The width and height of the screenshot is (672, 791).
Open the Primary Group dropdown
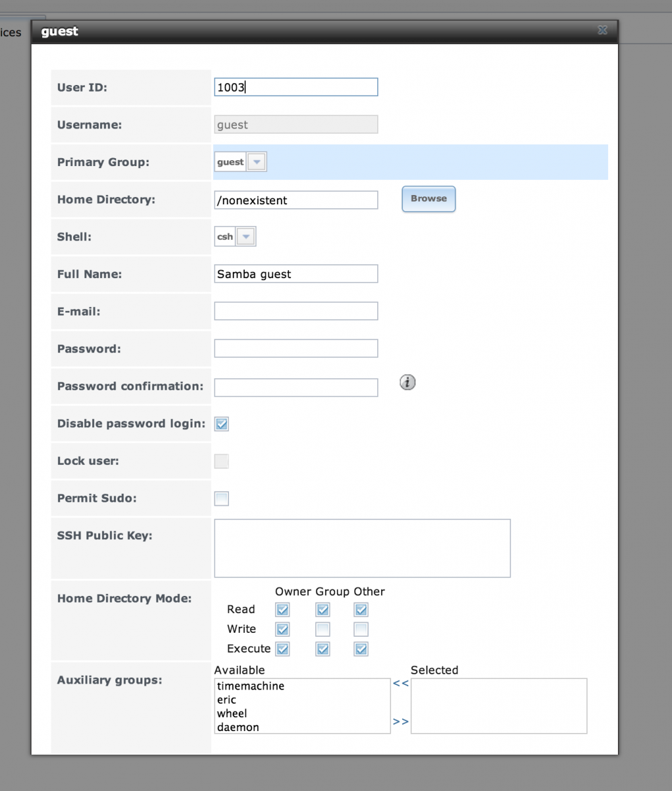point(257,162)
